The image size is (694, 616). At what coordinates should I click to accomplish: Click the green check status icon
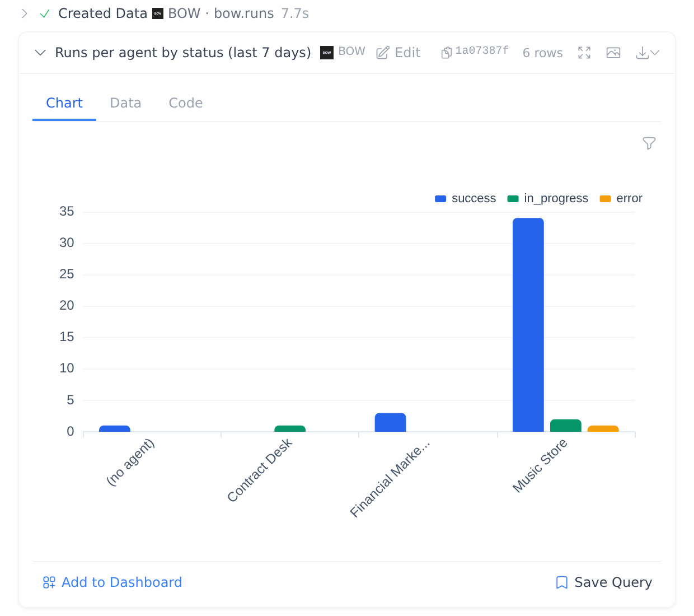45,13
